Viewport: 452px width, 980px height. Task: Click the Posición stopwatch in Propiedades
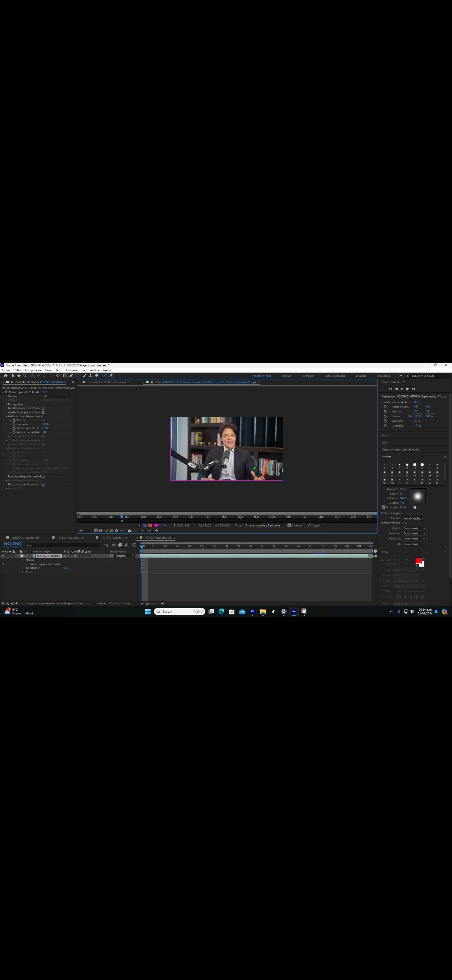tap(385, 411)
